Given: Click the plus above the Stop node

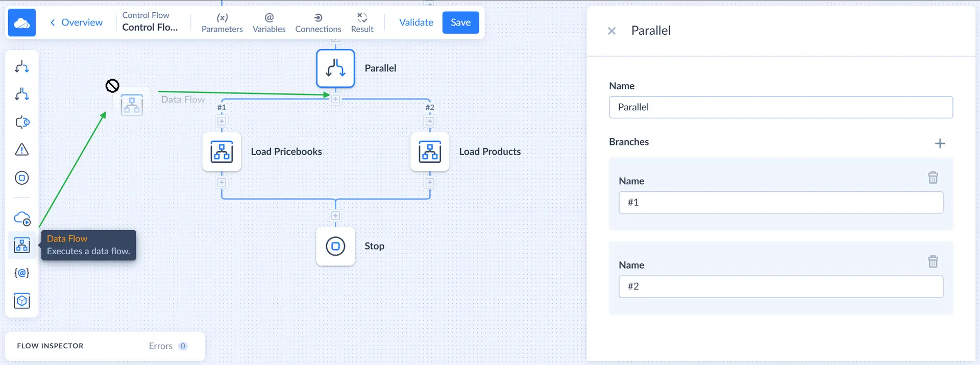Looking at the screenshot, I should pyautogui.click(x=335, y=215).
